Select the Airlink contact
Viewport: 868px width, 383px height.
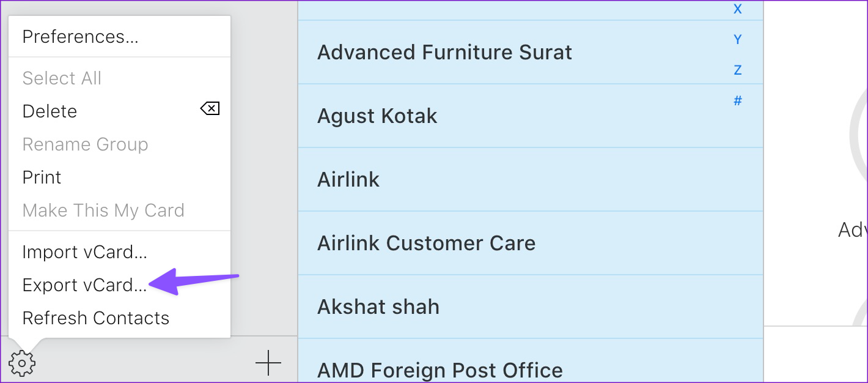[x=348, y=180]
